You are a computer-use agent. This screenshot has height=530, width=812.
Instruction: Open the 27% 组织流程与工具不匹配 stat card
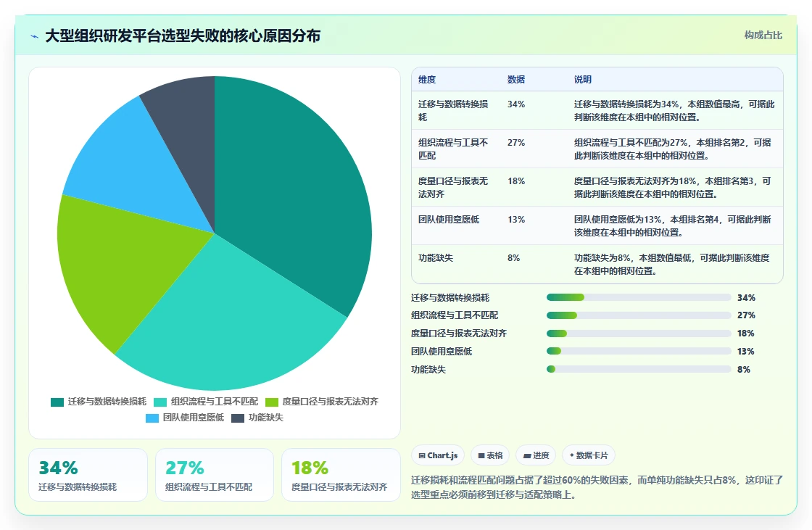[215, 475]
